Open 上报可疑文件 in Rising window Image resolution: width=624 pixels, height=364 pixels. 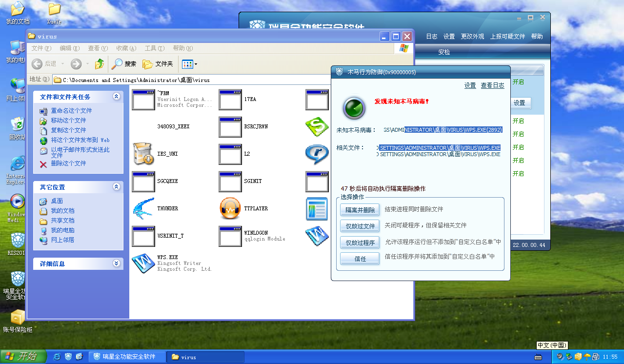(508, 37)
